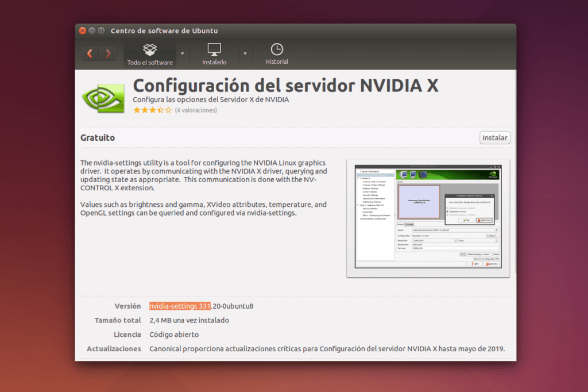Expand the Todo el software dropdown arrow
Image resolution: width=588 pixels, height=392 pixels.
point(182,53)
